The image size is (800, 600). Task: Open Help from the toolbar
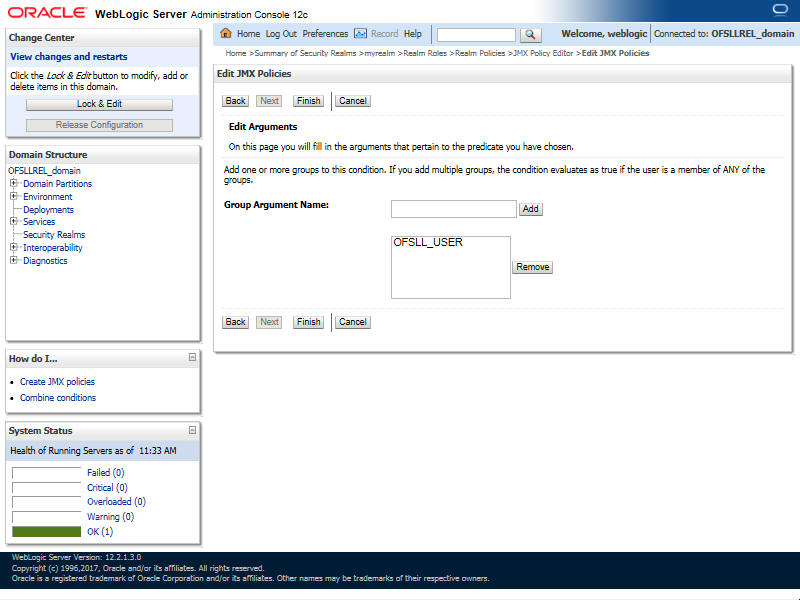[412, 34]
